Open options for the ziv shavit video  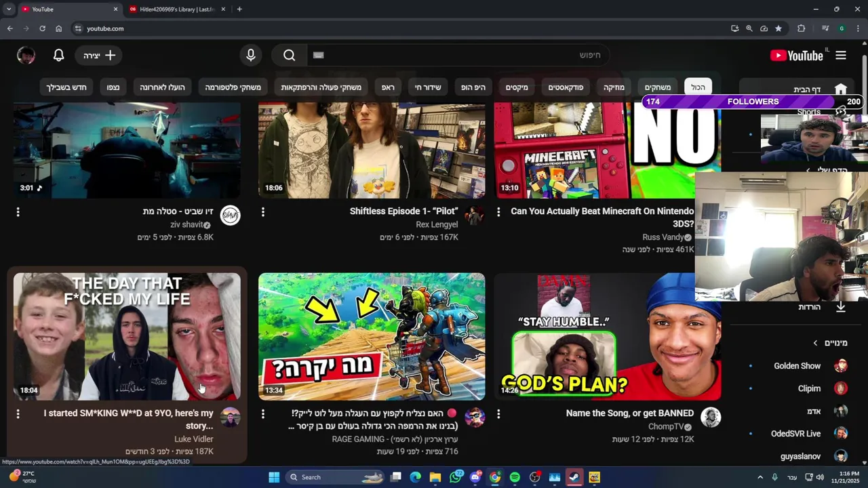click(x=18, y=212)
